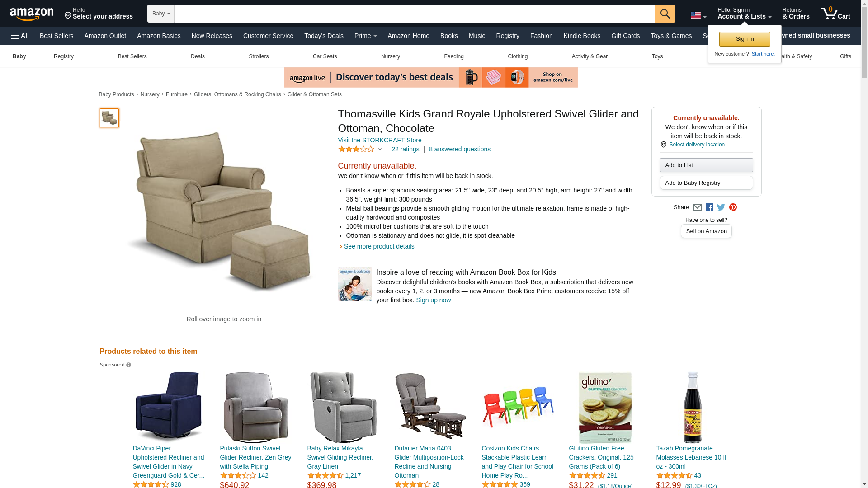Open the country flag language dropdown
The height and width of the screenshot is (488, 868).
[698, 16]
